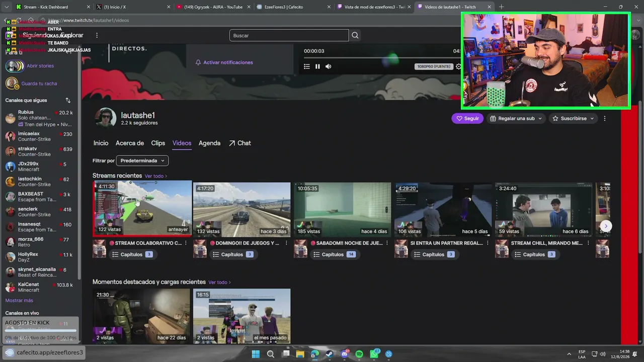The height and width of the screenshot is (362, 644).
Task: Go to the Inicio tab of lautashe1
Action: (101, 143)
